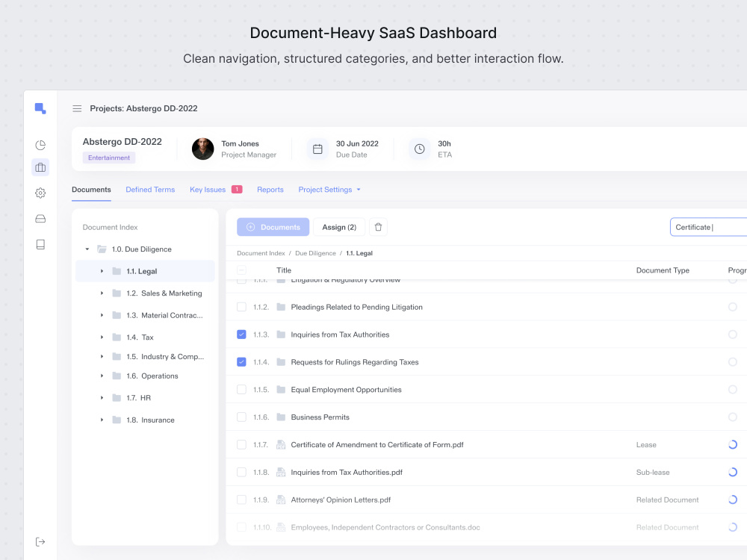The image size is (747, 560).
Task: Expand the 1.5. Industry & Comp arrow
Action: click(x=102, y=357)
